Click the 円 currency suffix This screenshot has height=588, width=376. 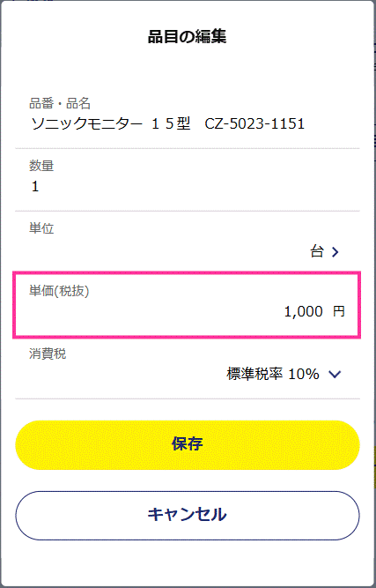339,311
